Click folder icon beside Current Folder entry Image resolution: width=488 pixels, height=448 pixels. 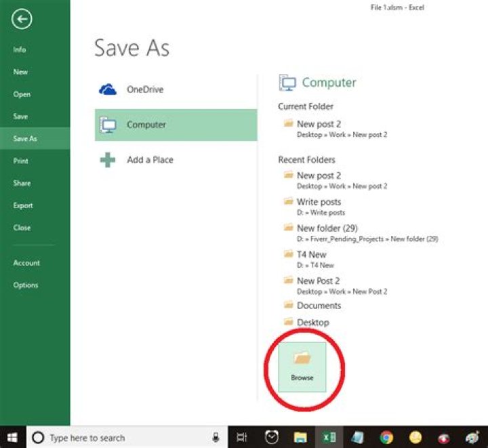click(288, 123)
